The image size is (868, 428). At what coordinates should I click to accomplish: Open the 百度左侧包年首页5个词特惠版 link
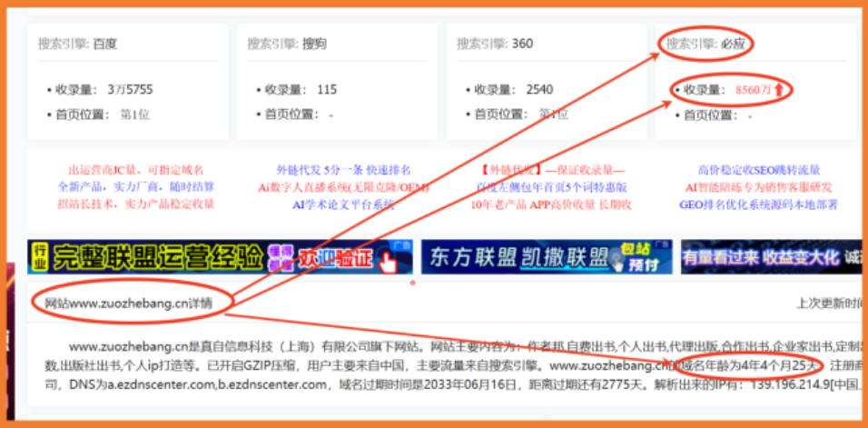551,187
